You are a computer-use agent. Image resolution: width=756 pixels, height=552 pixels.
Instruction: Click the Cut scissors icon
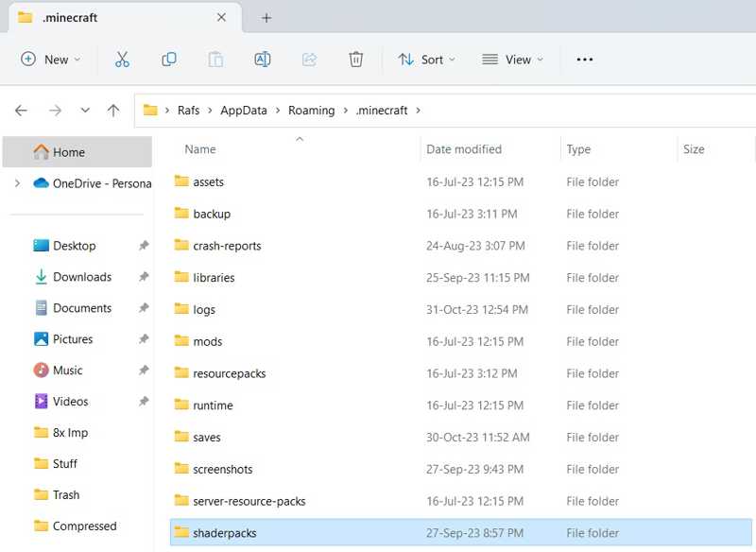click(122, 60)
